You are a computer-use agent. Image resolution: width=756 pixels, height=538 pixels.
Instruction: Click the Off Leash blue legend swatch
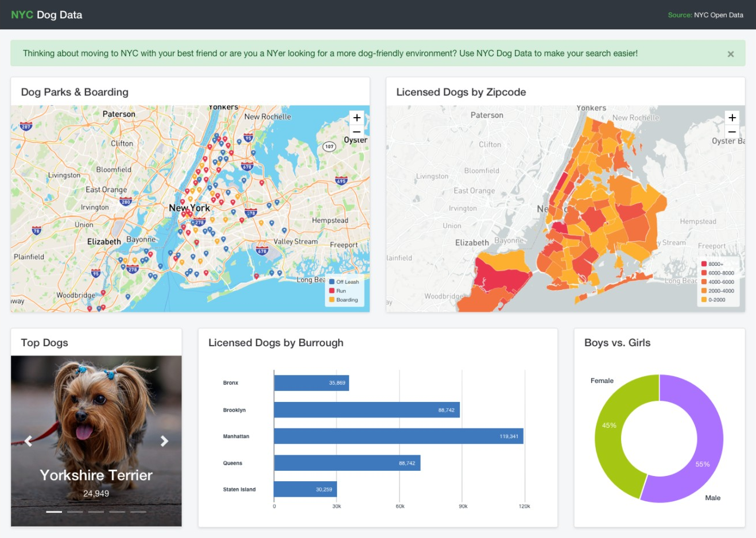[x=332, y=282]
